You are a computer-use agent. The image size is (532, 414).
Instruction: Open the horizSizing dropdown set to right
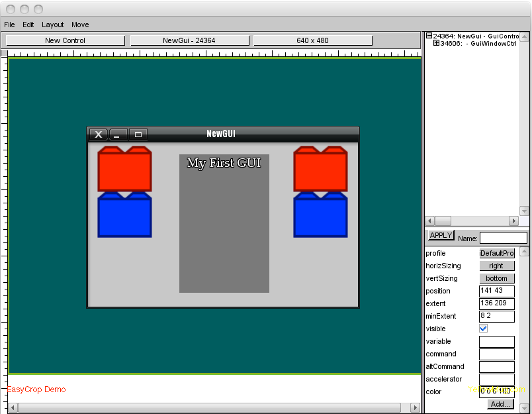(x=496, y=266)
